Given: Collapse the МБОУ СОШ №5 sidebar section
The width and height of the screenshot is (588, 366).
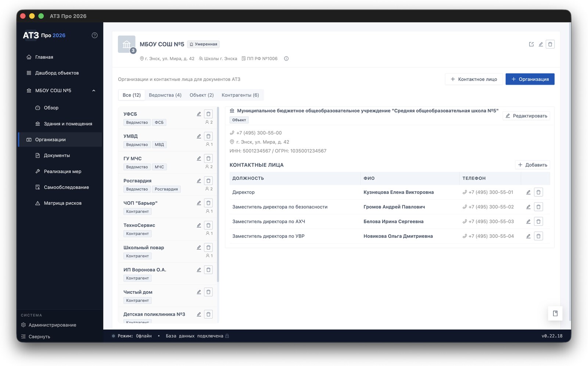Looking at the screenshot, I should pos(94,91).
